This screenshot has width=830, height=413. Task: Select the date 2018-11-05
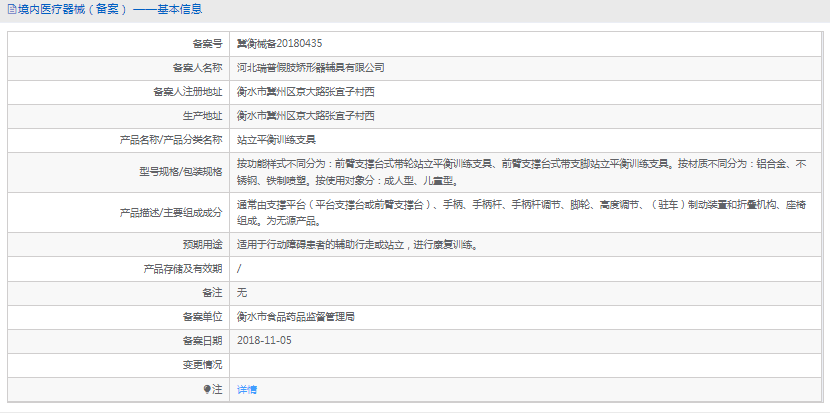coord(265,340)
